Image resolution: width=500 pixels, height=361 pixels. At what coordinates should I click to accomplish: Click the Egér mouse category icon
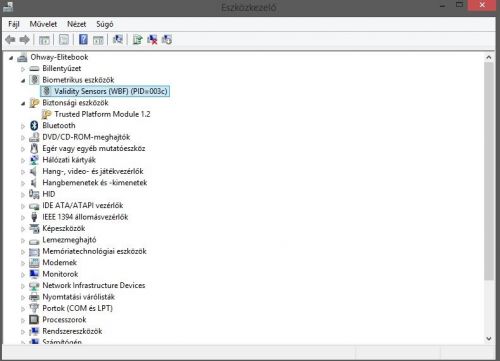[34, 148]
